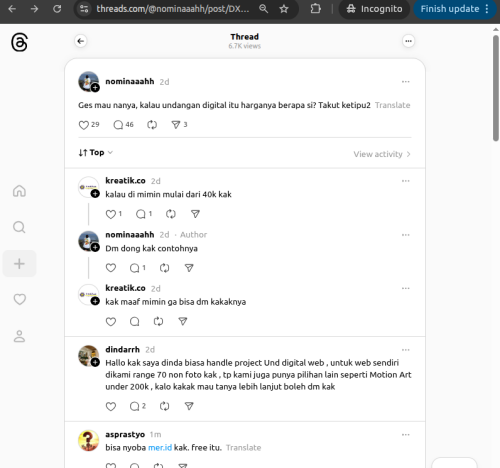The image size is (500, 468).
Task: Open thread options menu at top right
Action: point(408,41)
